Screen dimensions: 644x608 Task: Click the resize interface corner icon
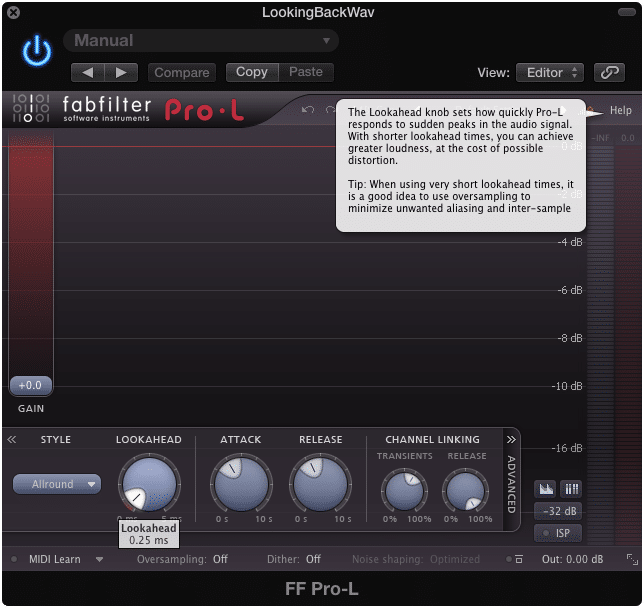pos(632,559)
